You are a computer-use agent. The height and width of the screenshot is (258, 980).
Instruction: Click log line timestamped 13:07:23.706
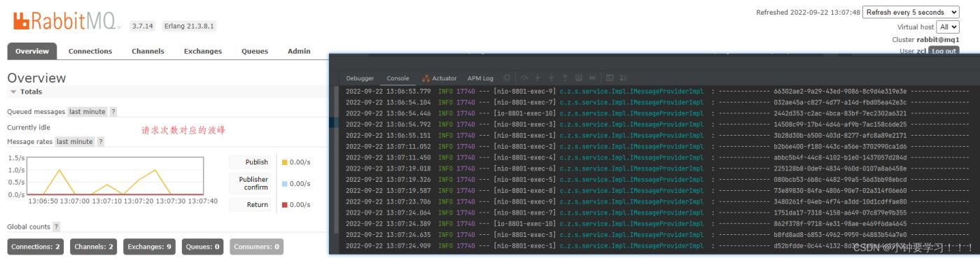click(x=658, y=201)
